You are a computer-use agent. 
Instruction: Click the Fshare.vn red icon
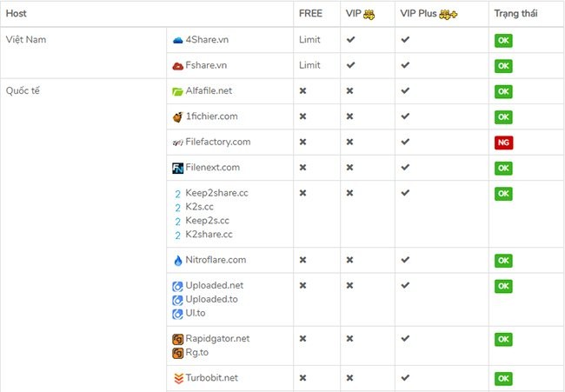[177, 65]
